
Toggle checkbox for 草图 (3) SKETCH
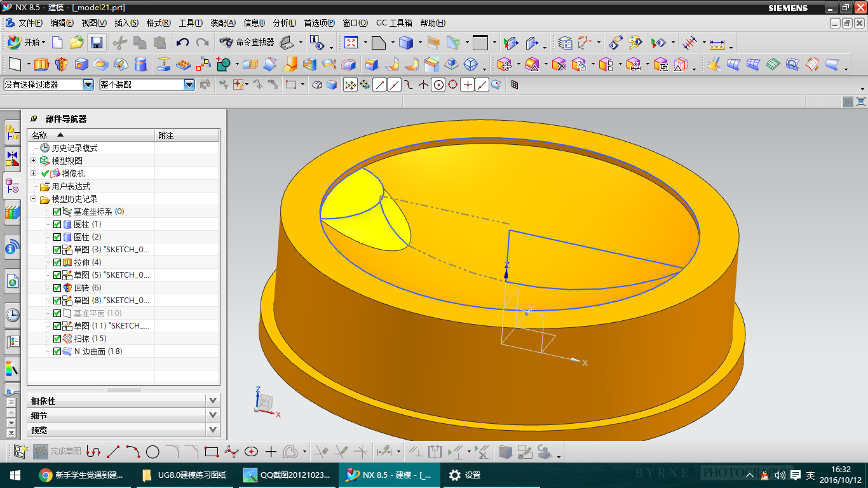[x=57, y=250]
